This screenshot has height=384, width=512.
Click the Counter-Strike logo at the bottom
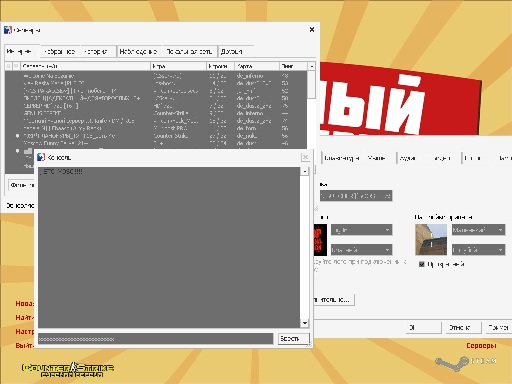click(68, 370)
